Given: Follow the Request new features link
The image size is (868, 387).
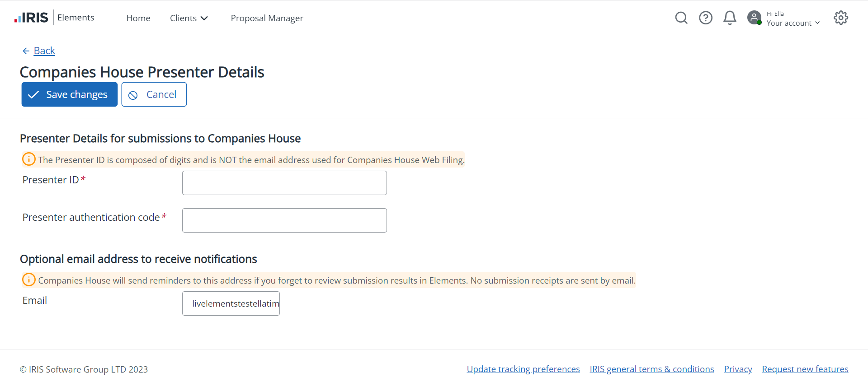Looking at the screenshot, I should pyautogui.click(x=805, y=369).
